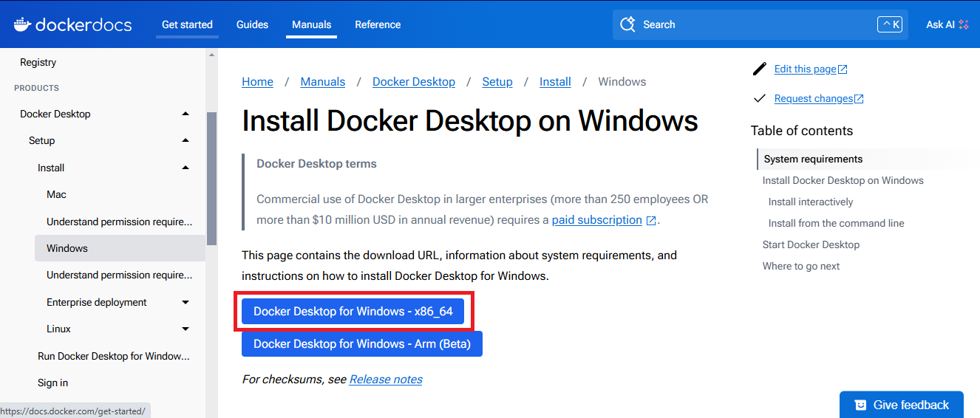Expand the Enterprise deployment sidebar section
This screenshot has height=418, width=980.
tap(186, 302)
